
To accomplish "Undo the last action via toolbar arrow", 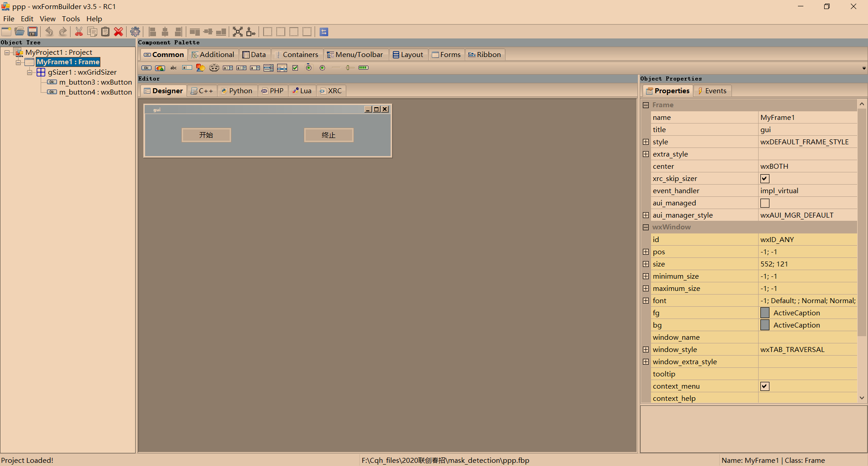I will point(49,32).
